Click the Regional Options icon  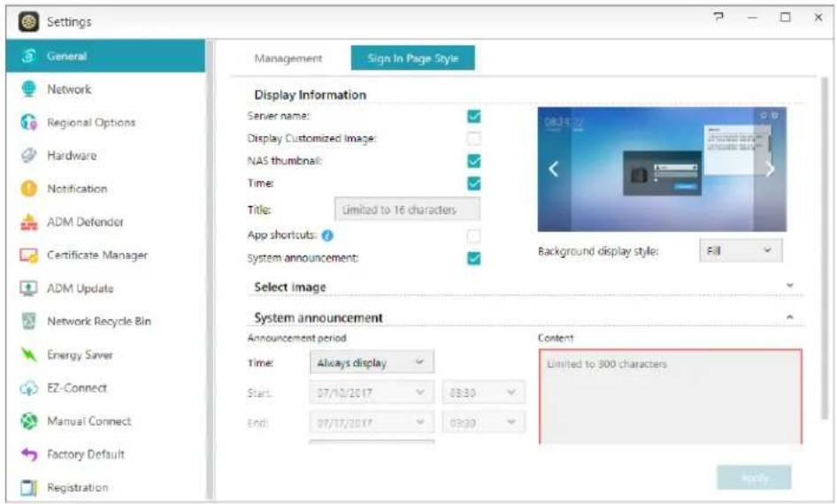(29, 122)
